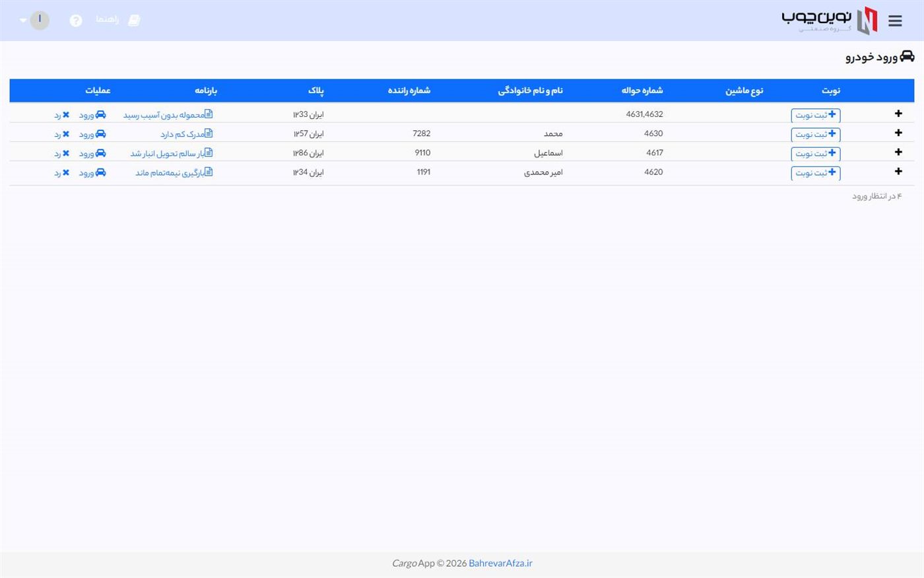
Task: Click ثبت نوبت for order 4617
Action: [816, 153]
